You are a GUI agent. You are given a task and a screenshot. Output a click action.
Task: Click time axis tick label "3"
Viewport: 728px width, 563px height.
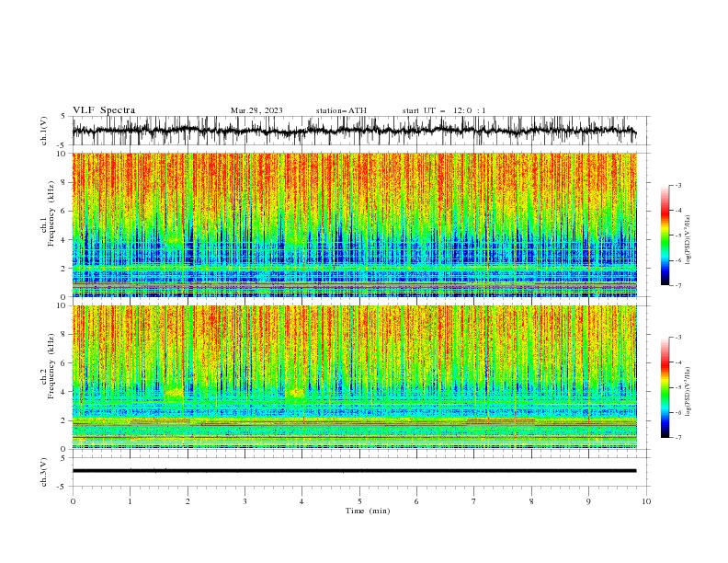pyautogui.click(x=245, y=501)
